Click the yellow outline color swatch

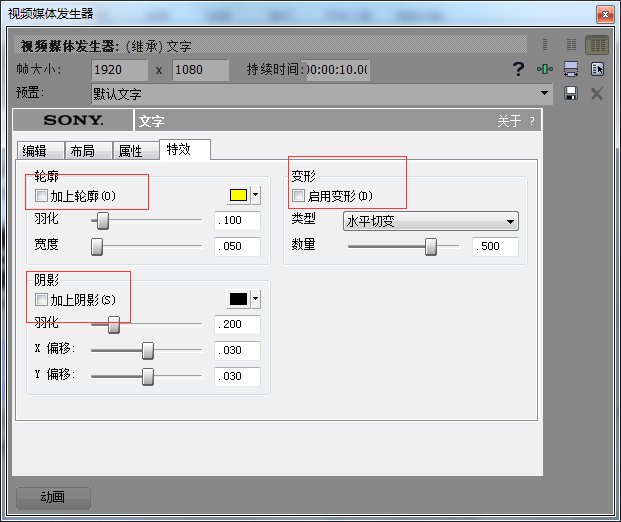tap(238, 195)
